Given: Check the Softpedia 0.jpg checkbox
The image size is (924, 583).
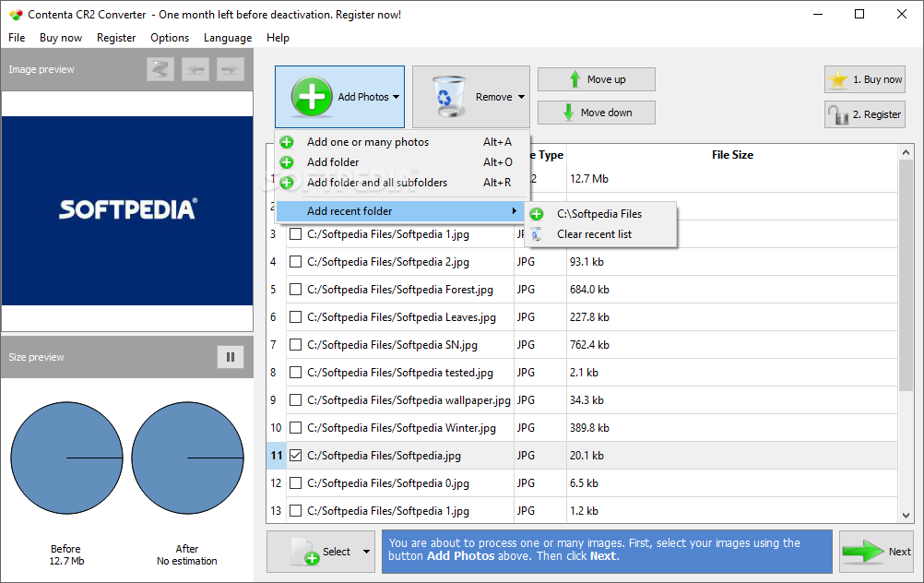Looking at the screenshot, I should (296, 483).
